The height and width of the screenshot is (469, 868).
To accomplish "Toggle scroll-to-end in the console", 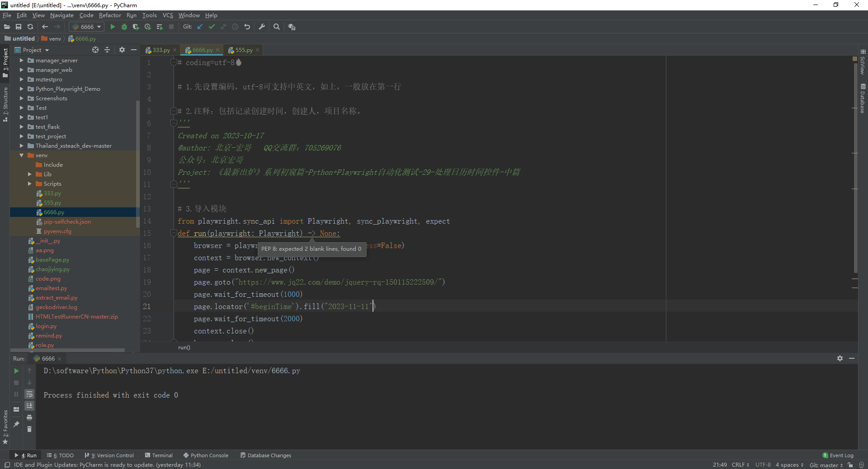I will click(x=29, y=406).
